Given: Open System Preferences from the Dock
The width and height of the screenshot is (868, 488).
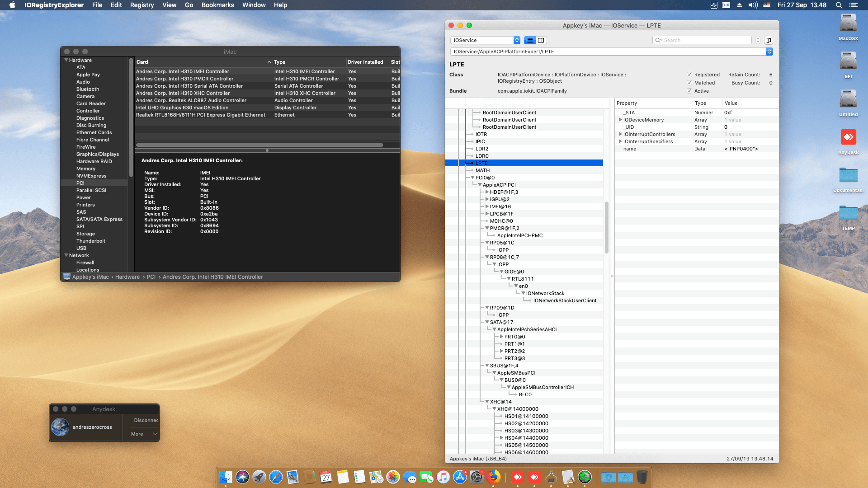Looking at the screenshot, I should 476,477.
